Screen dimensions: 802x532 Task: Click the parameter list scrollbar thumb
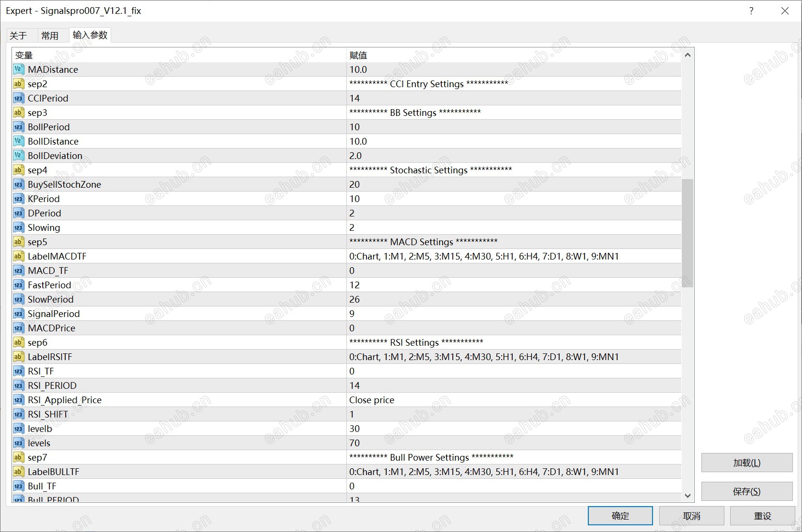(687, 233)
